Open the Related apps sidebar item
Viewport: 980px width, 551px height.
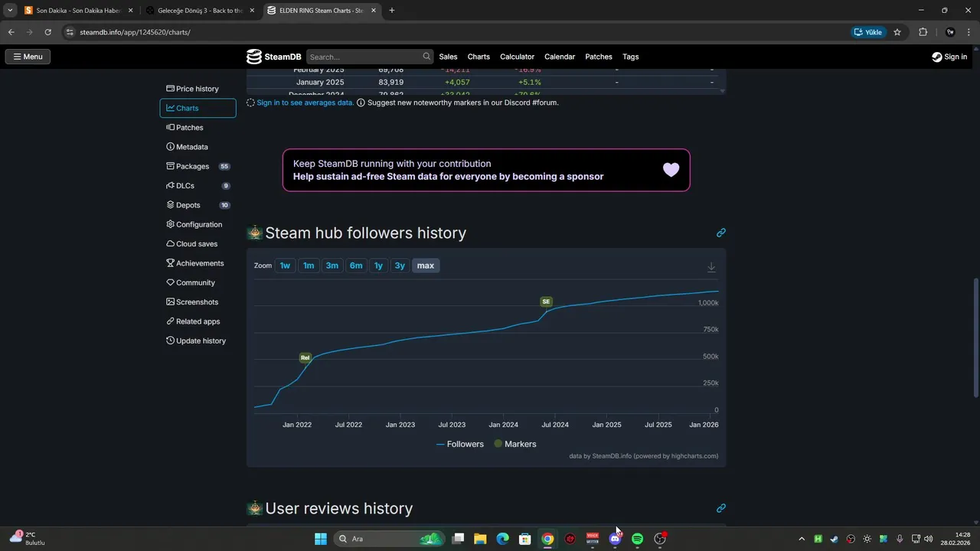198,321
